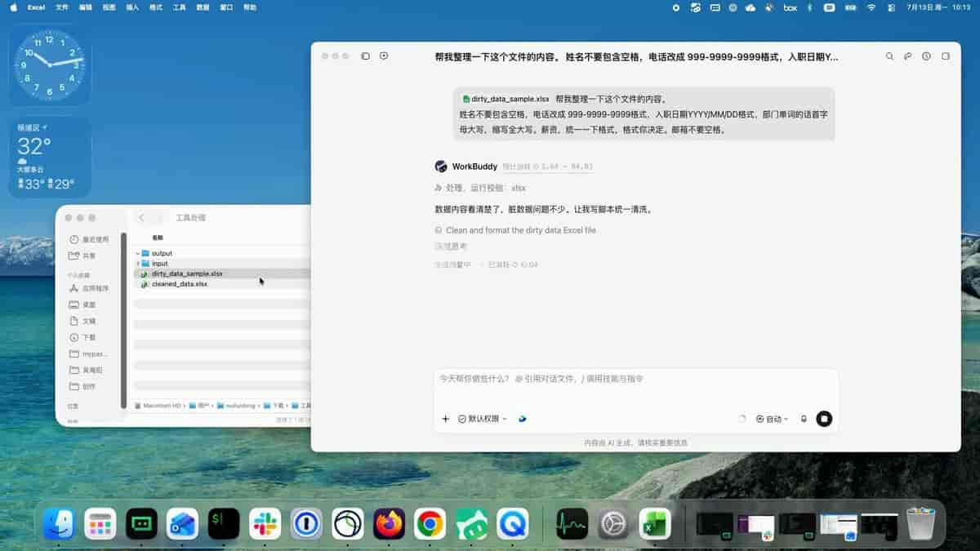Open the weather widget showing 32°

pyautogui.click(x=50, y=157)
